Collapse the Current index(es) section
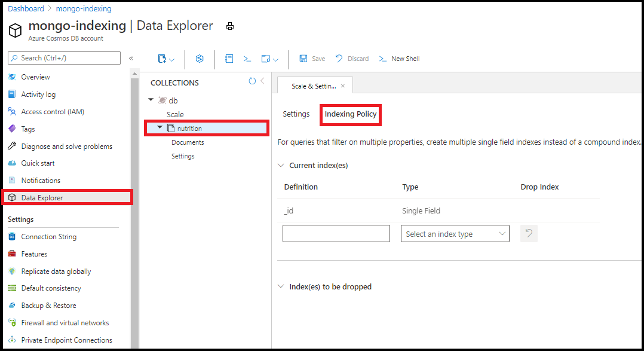This screenshot has width=644, height=351. [281, 165]
